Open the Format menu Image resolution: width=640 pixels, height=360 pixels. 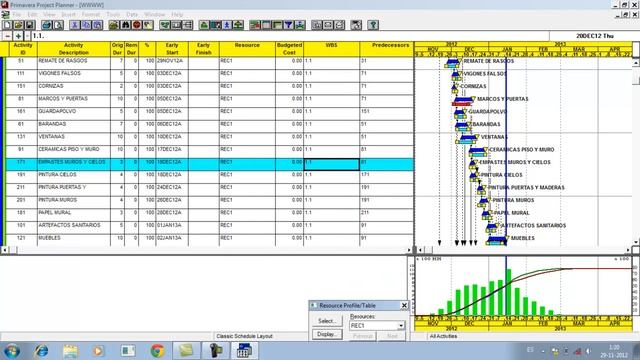tap(91, 15)
